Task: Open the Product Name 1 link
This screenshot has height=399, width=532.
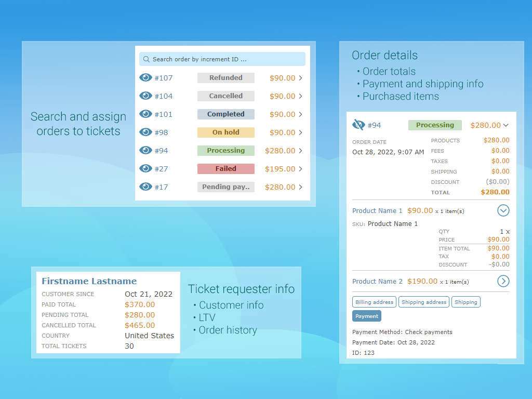Action: [377, 211]
